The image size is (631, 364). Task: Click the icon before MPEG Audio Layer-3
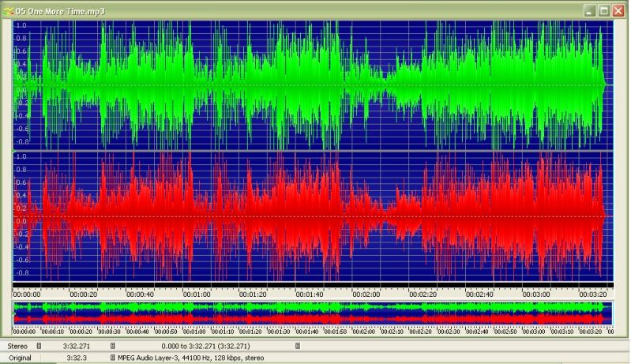(x=113, y=358)
